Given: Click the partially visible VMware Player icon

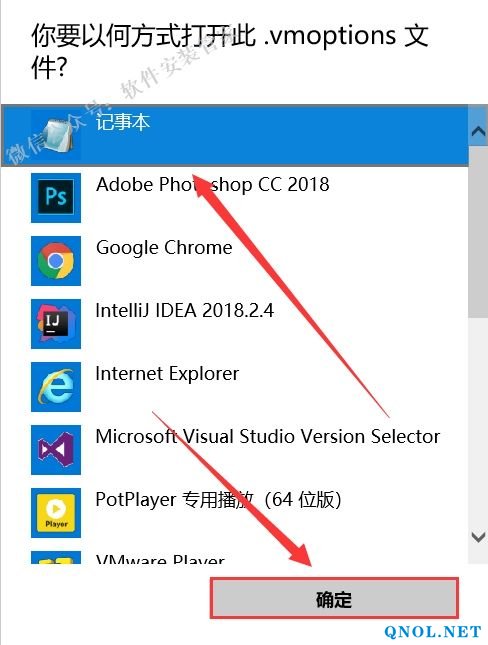Looking at the screenshot, I should click(56, 558).
